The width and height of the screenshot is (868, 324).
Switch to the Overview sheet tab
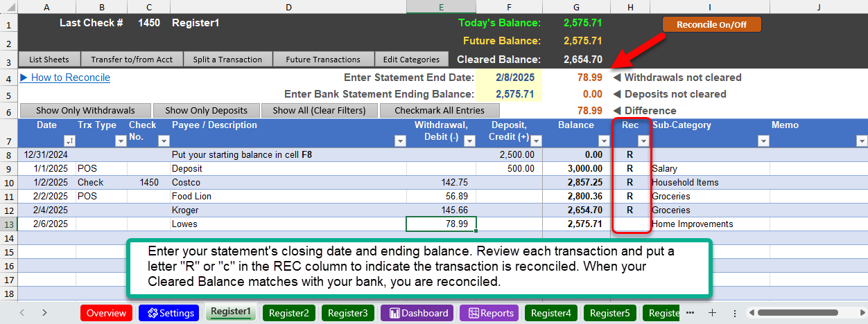pyautogui.click(x=106, y=313)
